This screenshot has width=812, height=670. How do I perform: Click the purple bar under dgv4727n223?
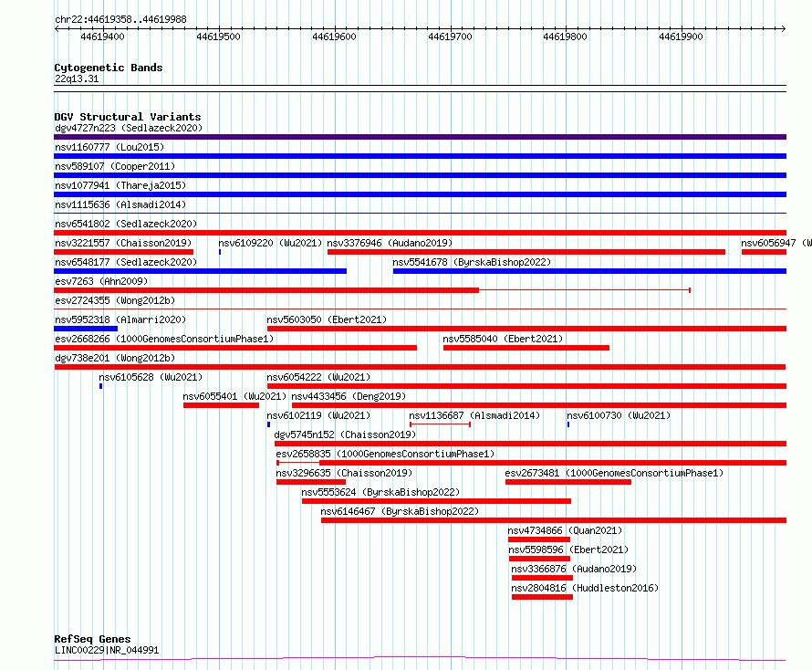pos(420,137)
